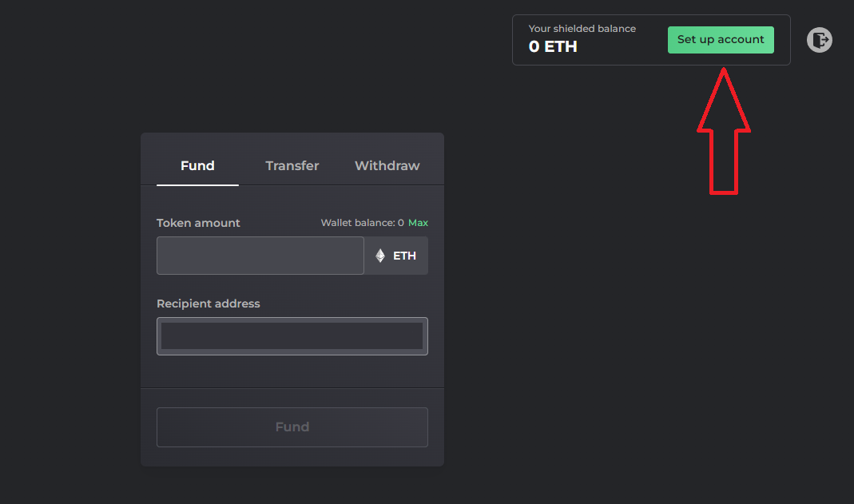Click the Ethereum diamond icon beside ETH
Screen dimensions: 854x504
coord(380,255)
